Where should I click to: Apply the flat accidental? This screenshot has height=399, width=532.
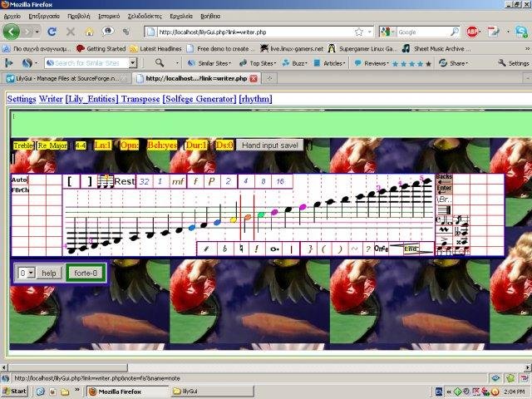point(224,249)
